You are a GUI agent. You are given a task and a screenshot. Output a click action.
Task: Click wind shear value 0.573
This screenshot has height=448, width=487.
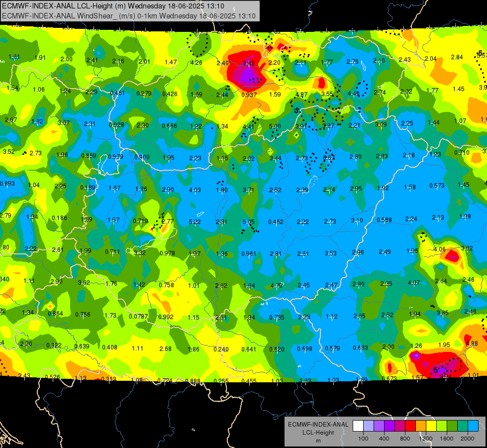(437, 186)
